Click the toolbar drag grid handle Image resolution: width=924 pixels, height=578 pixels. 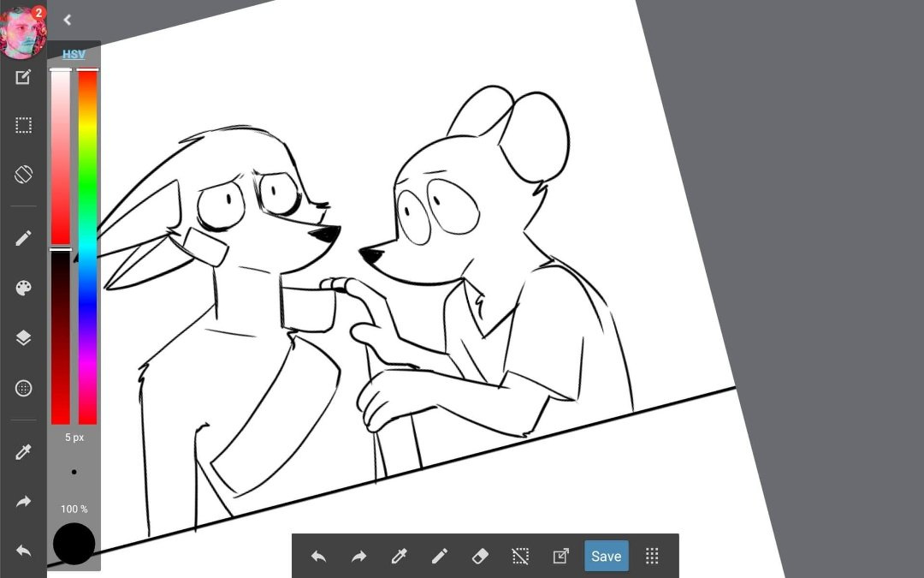652,557
